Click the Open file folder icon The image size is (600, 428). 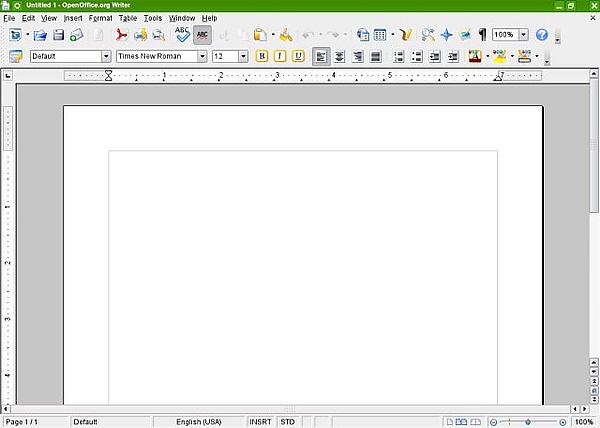[40, 35]
